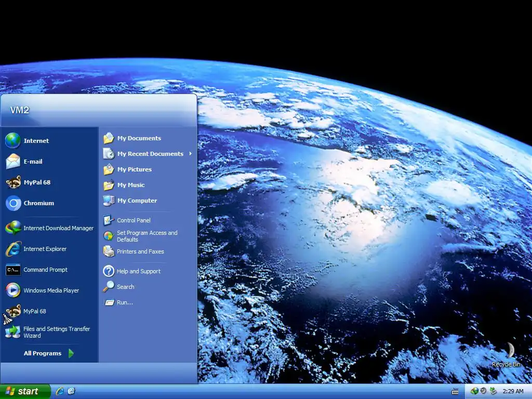
Task: Start Windows Media Player from Start menu
Action: (49, 290)
